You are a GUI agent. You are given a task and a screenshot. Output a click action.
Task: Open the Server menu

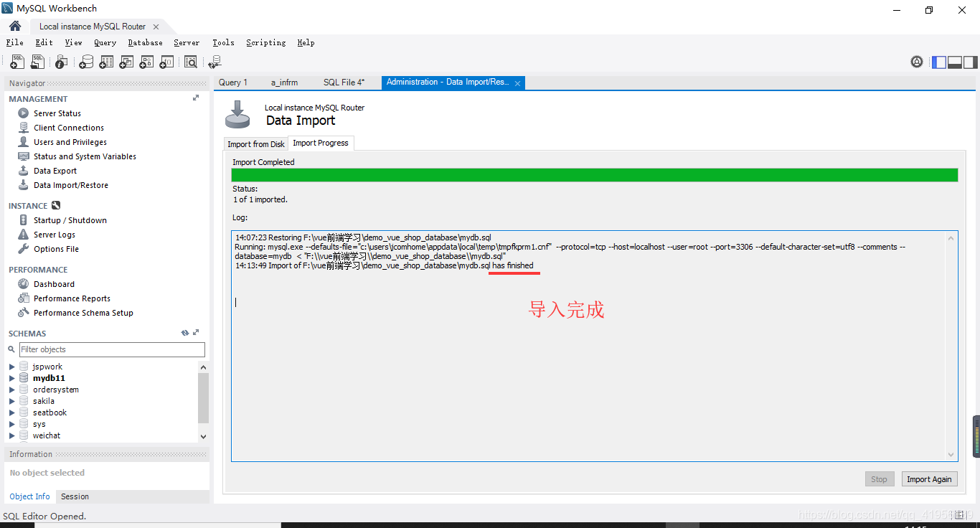click(x=187, y=42)
